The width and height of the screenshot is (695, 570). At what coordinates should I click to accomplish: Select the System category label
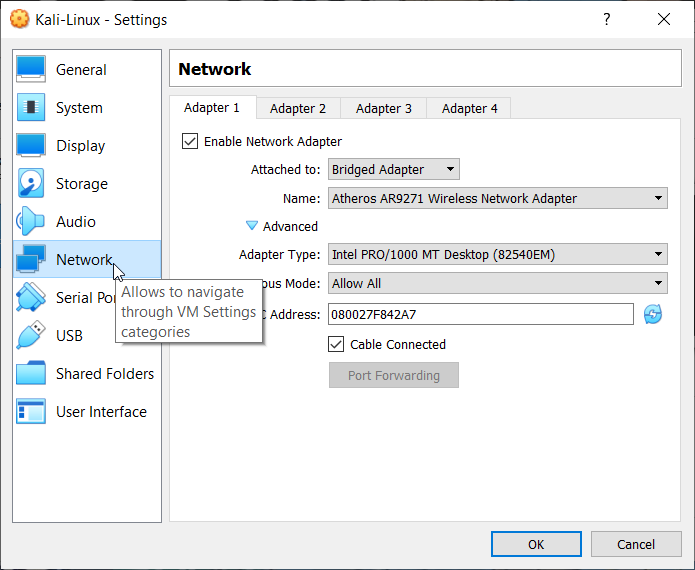(x=79, y=108)
